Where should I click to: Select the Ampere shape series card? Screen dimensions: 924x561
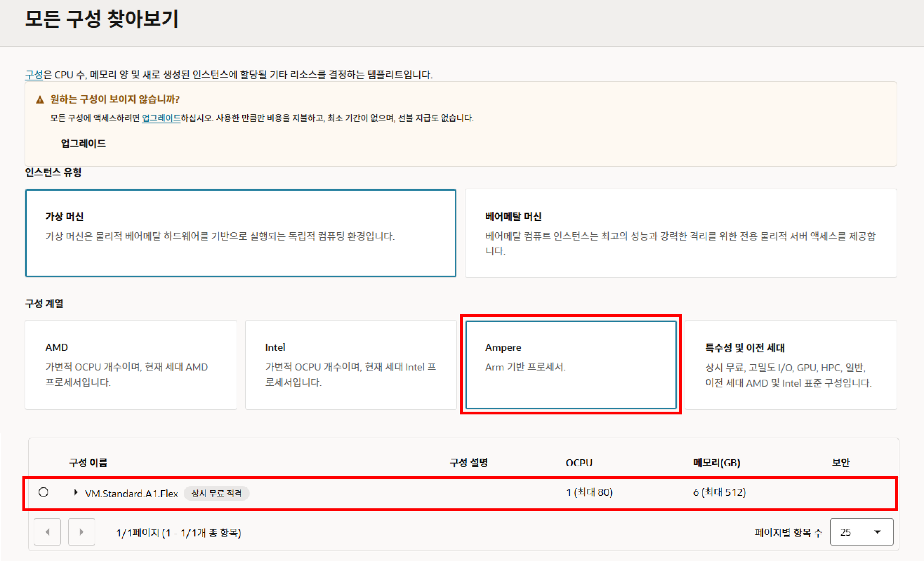pyautogui.click(x=571, y=365)
